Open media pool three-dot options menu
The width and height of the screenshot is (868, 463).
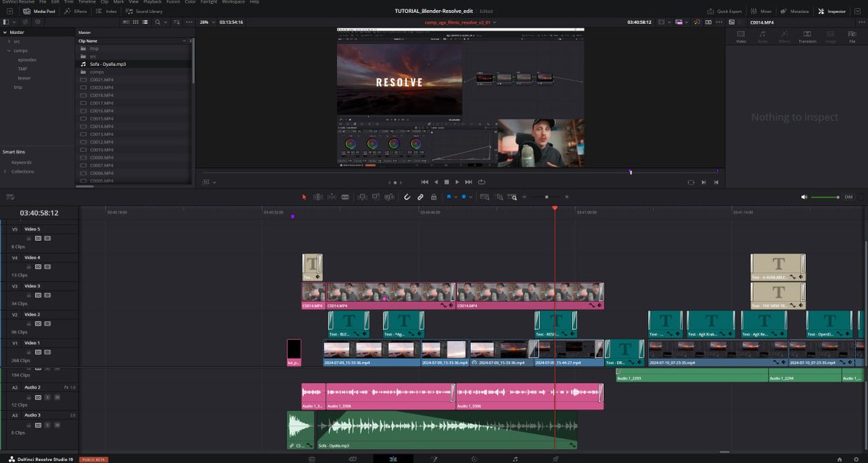click(189, 22)
